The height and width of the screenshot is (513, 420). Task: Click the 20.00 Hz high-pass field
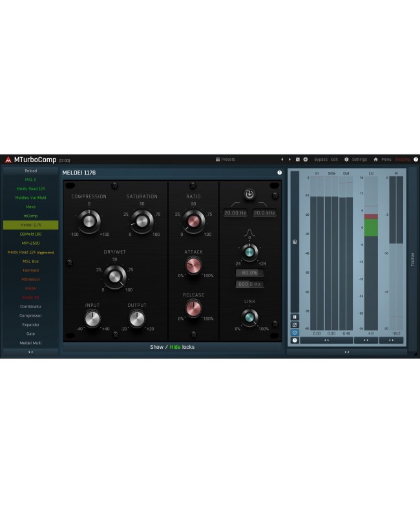point(235,213)
